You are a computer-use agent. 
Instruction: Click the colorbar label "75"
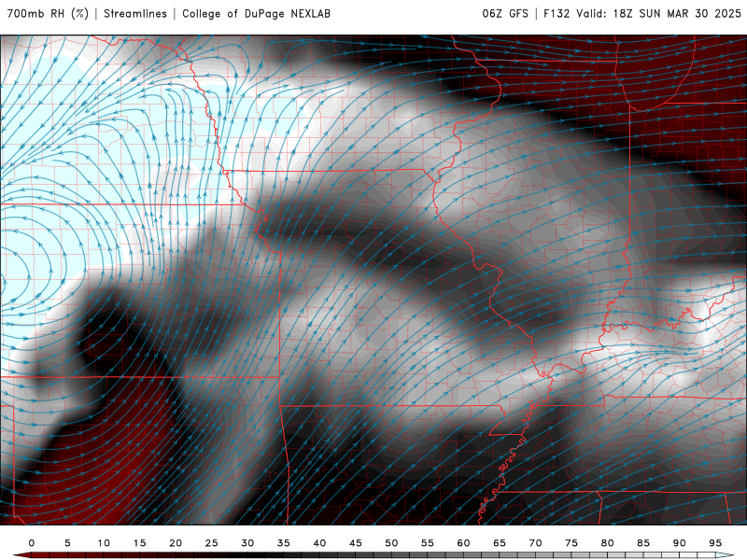[571, 543]
